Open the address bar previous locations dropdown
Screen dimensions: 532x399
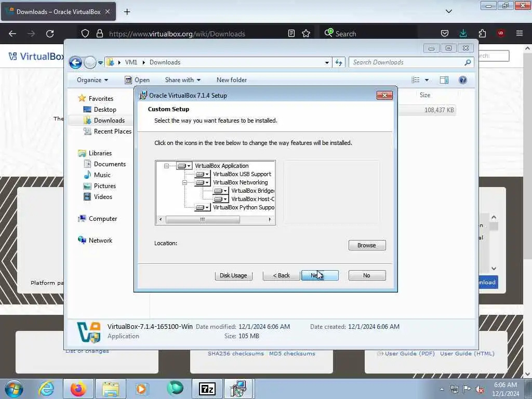pos(327,62)
